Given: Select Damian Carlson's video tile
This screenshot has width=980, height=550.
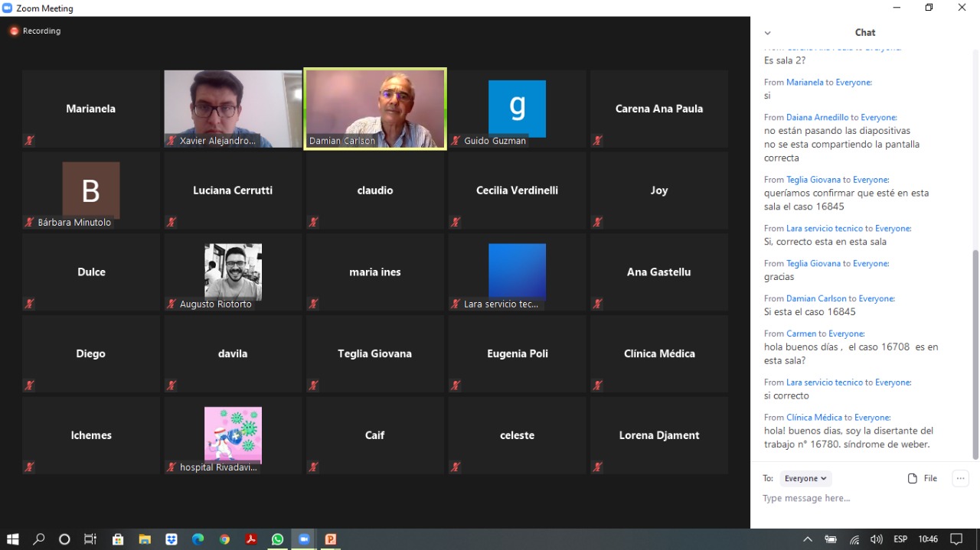Looking at the screenshot, I should tap(375, 109).
